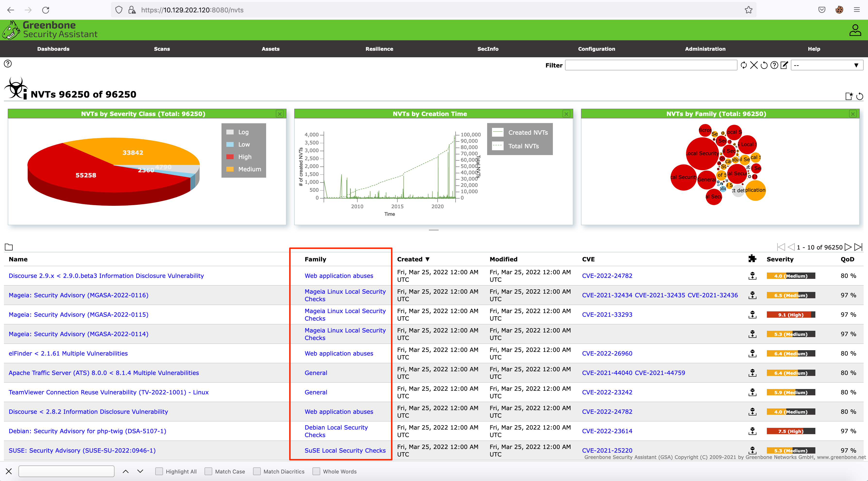Enable Whole Words checkbox
The width and height of the screenshot is (868, 481).
click(x=316, y=471)
